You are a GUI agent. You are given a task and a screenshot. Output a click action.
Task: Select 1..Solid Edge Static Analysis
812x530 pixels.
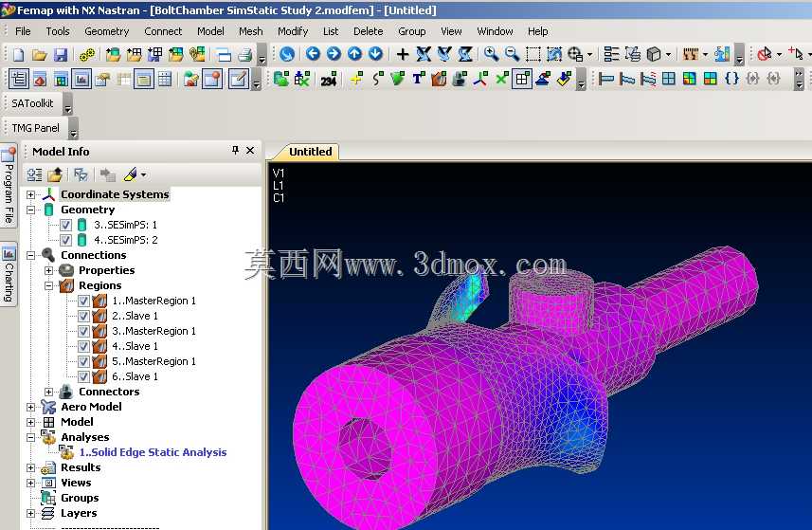pyautogui.click(x=153, y=452)
